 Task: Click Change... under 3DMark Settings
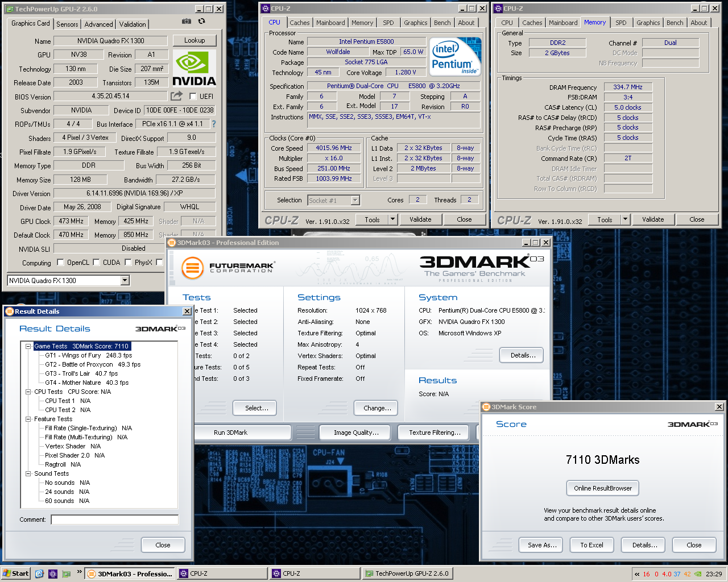[377, 408]
